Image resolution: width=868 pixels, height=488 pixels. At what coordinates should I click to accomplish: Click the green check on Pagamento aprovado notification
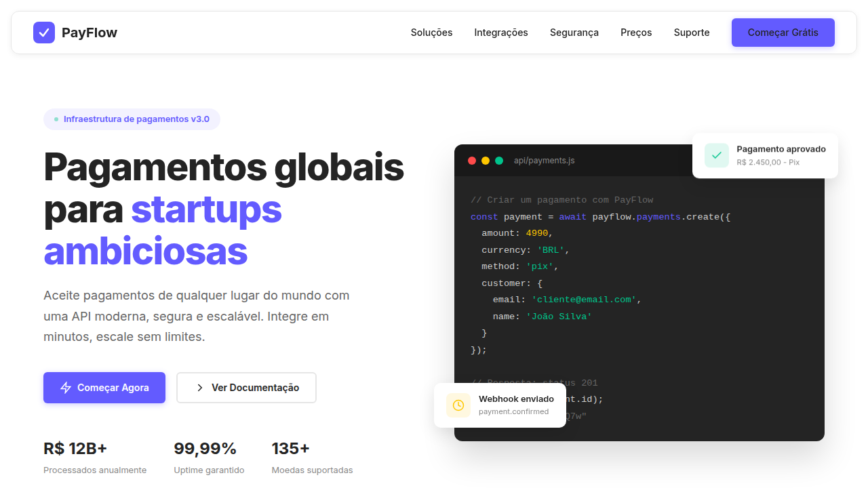(717, 155)
